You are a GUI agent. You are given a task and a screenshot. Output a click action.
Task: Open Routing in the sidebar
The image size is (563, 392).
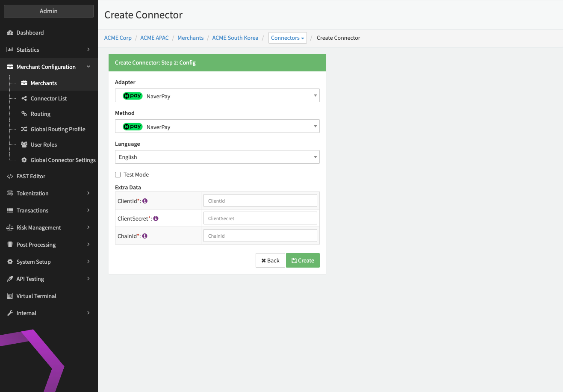(x=41, y=114)
